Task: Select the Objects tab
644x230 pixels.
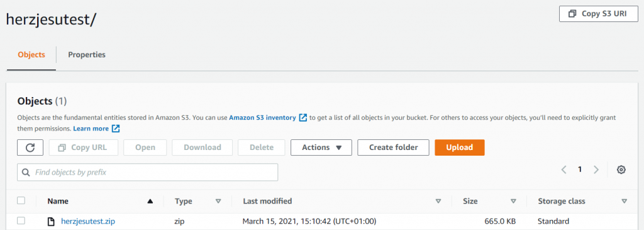Action: pyautogui.click(x=31, y=55)
